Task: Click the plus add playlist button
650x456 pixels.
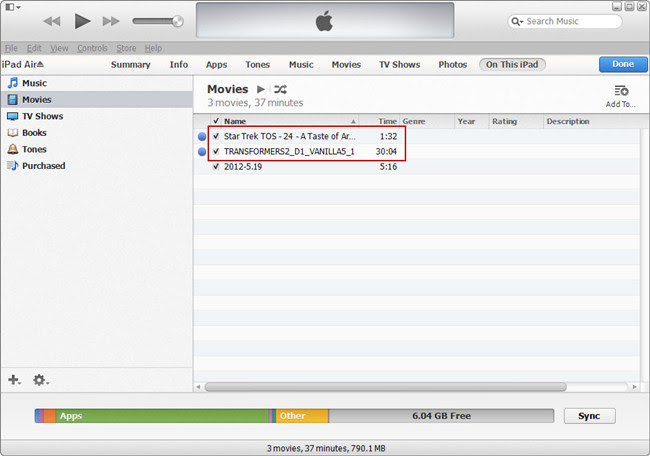Action: click(15, 380)
